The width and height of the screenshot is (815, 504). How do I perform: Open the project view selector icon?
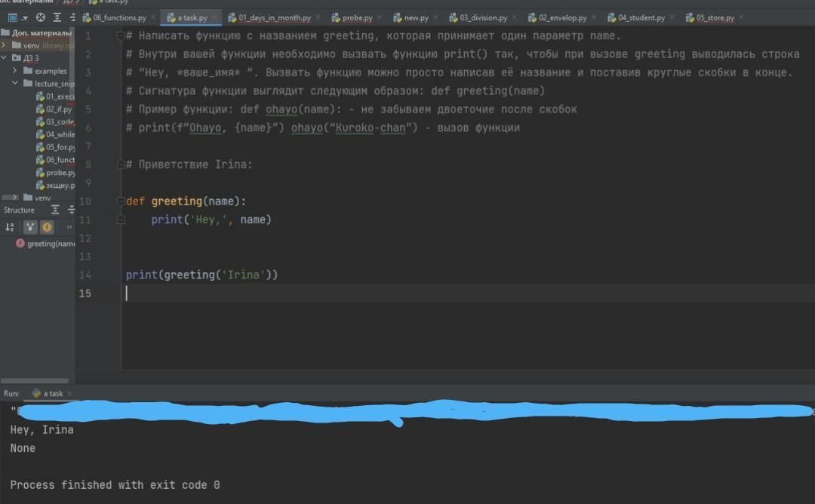[x=13, y=17]
